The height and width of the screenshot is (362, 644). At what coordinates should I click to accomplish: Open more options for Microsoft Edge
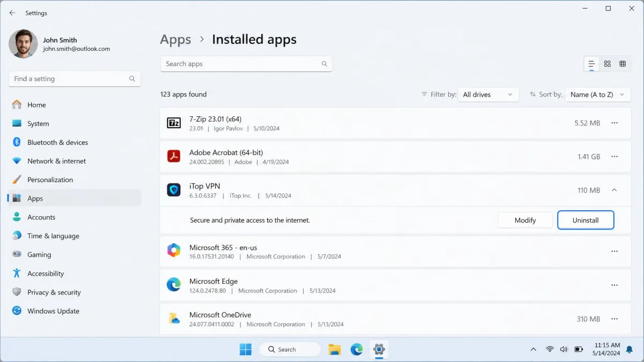click(x=614, y=285)
